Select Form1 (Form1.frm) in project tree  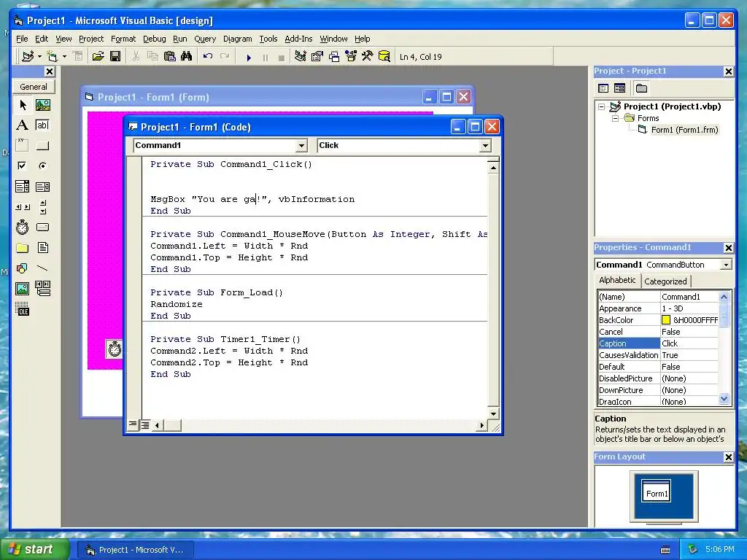pos(684,130)
